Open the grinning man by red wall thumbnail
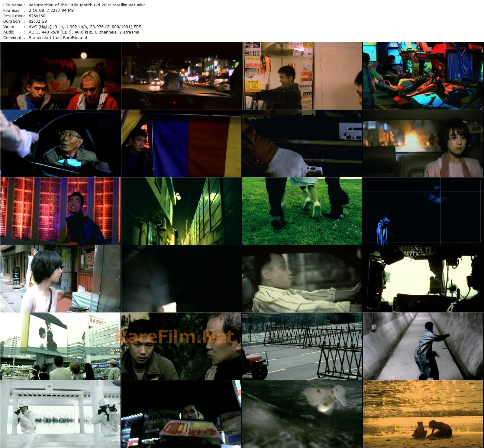484x448 pixels. [x=60, y=211]
